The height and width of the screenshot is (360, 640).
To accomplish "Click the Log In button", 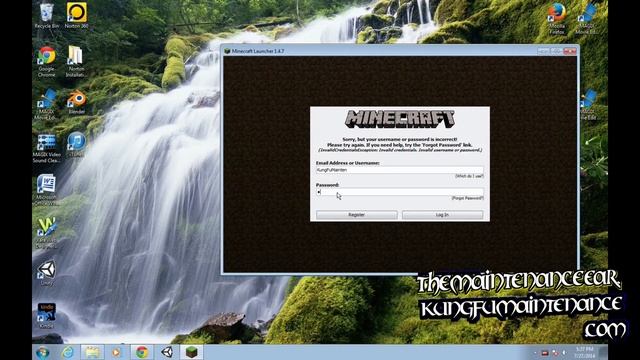I will (442, 215).
